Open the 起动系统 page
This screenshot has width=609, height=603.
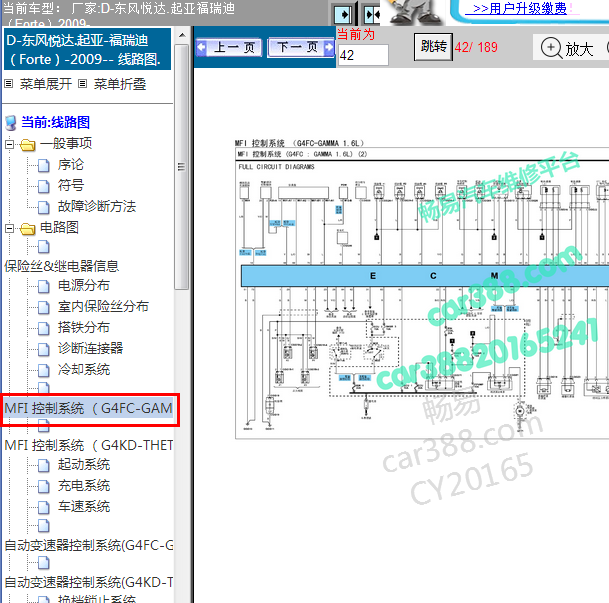(84, 465)
